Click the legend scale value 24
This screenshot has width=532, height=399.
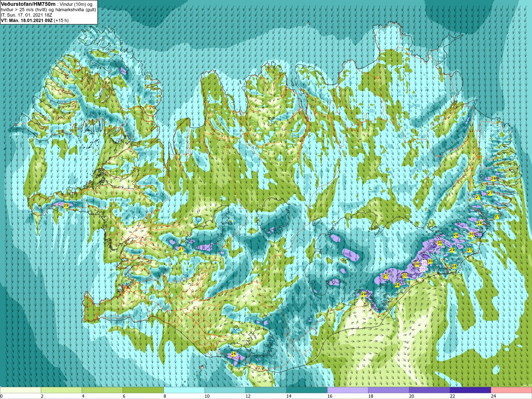click(494, 396)
